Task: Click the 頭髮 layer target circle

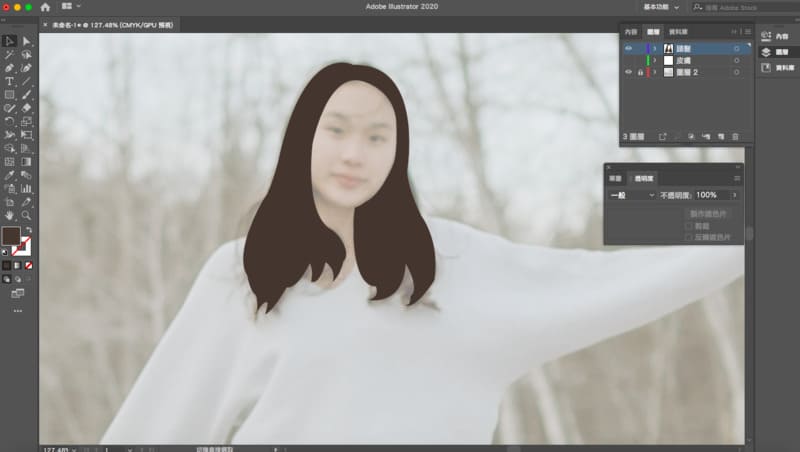Action: point(736,48)
